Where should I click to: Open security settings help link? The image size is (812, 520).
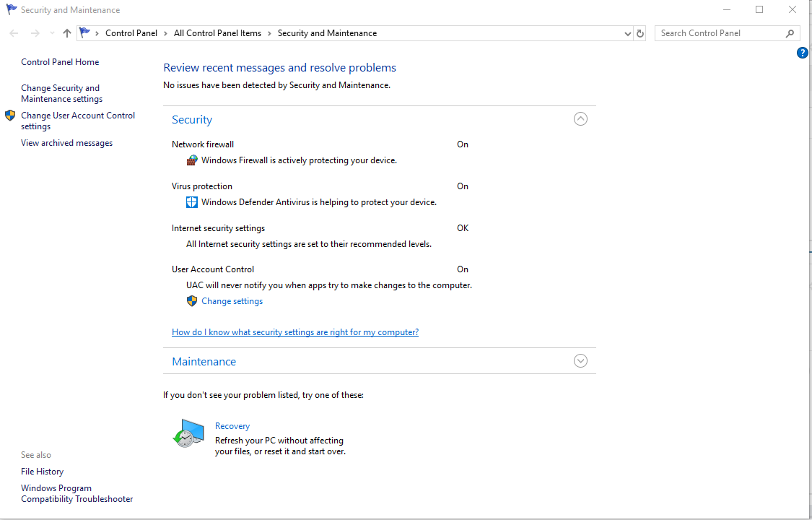coord(295,332)
